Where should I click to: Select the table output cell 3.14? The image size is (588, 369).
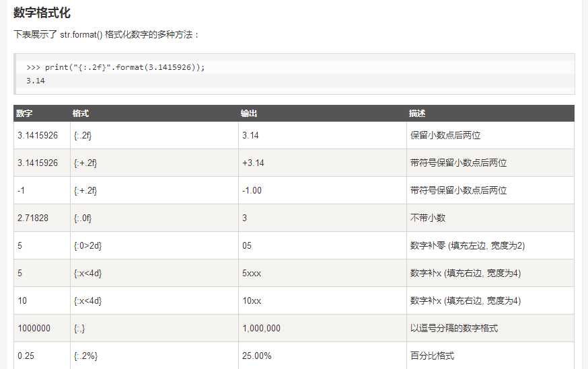(x=250, y=135)
